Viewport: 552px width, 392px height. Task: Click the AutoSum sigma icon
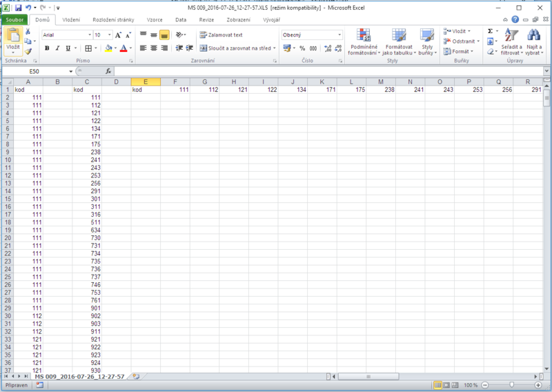[x=491, y=31]
